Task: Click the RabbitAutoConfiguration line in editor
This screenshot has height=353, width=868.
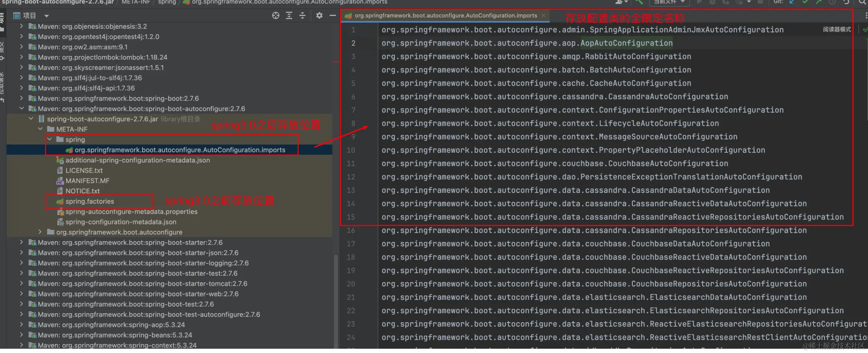Action: [x=536, y=56]
